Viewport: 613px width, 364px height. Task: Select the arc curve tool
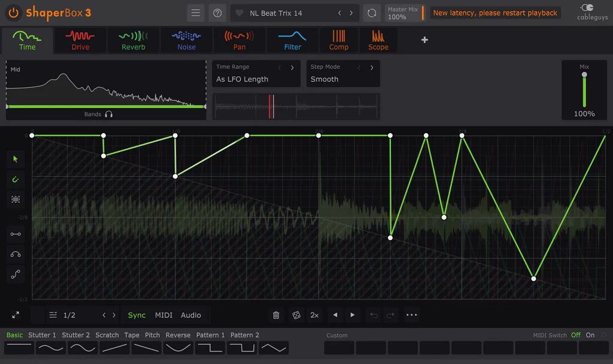[16, 254]
